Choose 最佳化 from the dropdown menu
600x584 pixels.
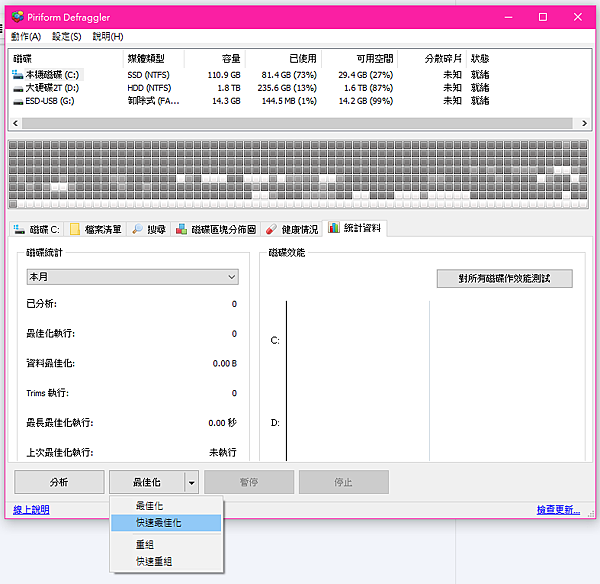tap(166, 506)
